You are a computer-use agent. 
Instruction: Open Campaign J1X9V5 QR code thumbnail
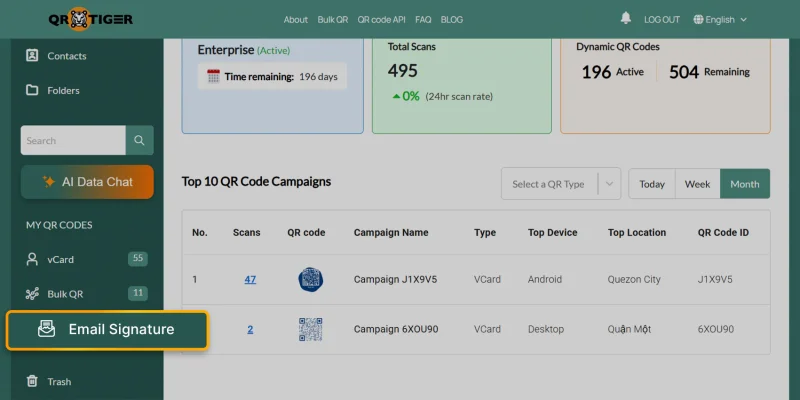coord(310,279)
